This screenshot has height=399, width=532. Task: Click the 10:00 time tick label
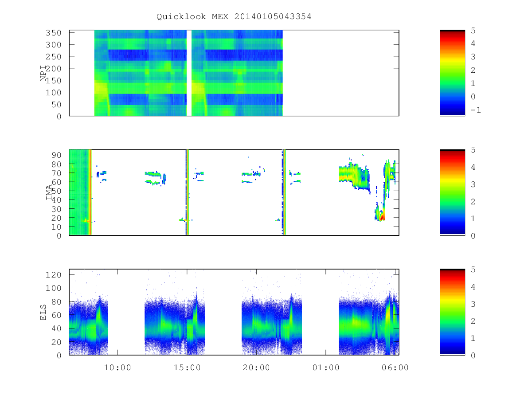click(117, 368)
